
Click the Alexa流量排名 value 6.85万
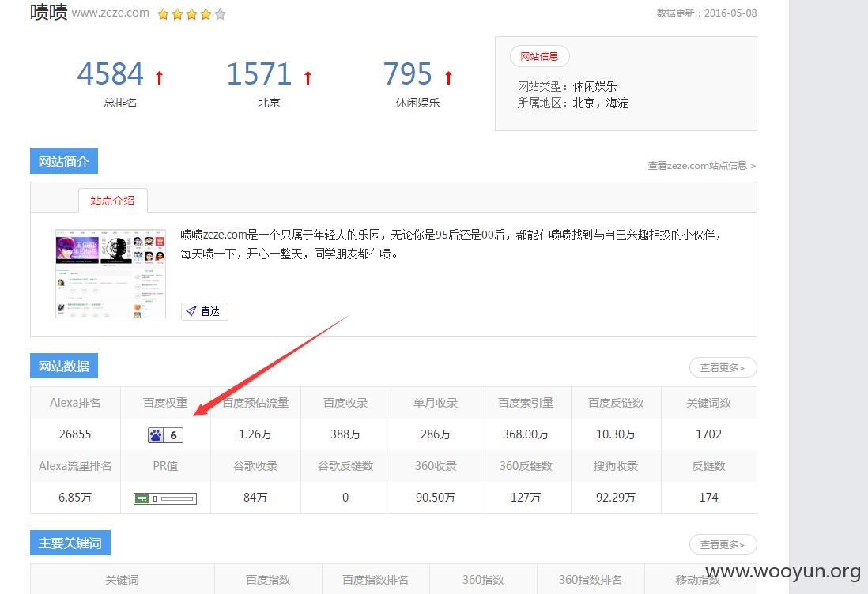pyautogui.click(x=75, y=497)
